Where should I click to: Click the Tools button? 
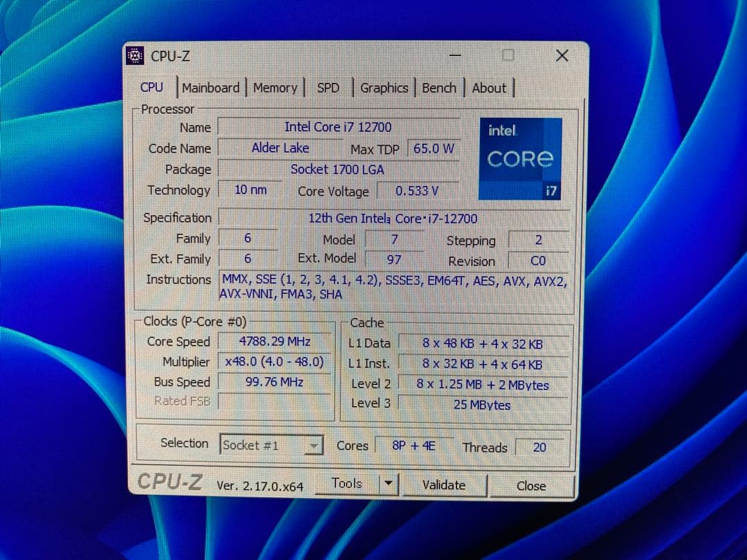pyautogui.click(x=347, y=484)
